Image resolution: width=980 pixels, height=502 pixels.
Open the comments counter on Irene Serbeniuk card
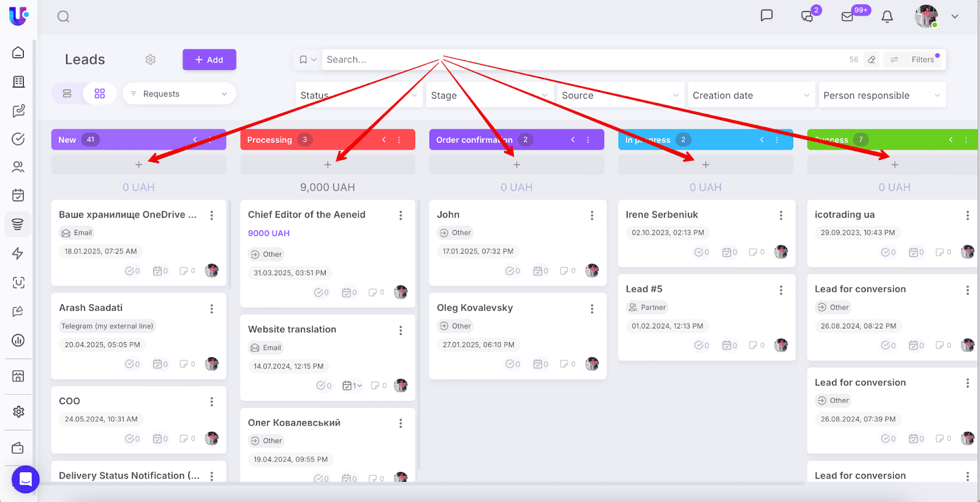pos(756,252)
